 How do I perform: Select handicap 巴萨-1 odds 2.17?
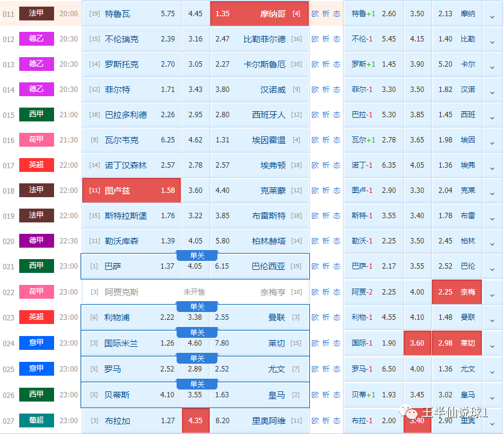(373, 266)
